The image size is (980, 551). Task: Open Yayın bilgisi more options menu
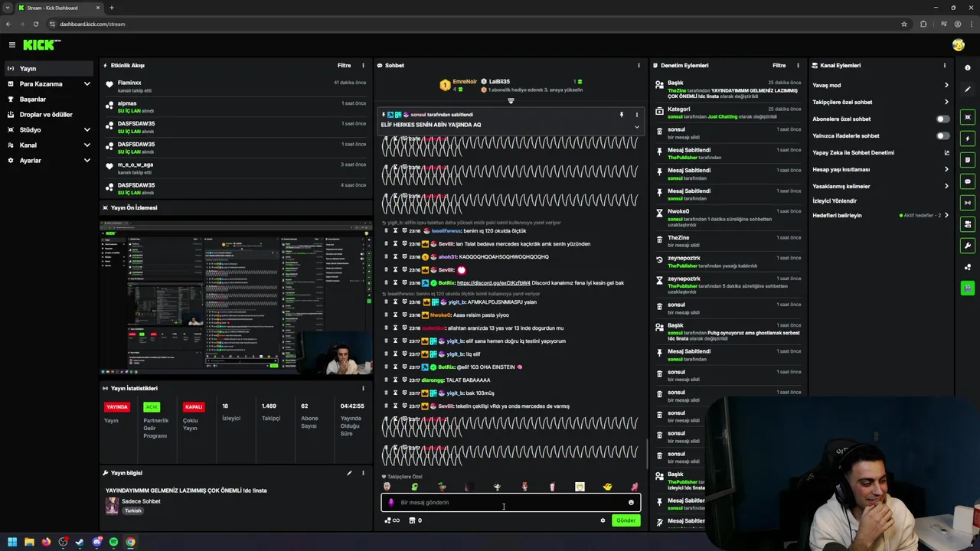point(363,473)
